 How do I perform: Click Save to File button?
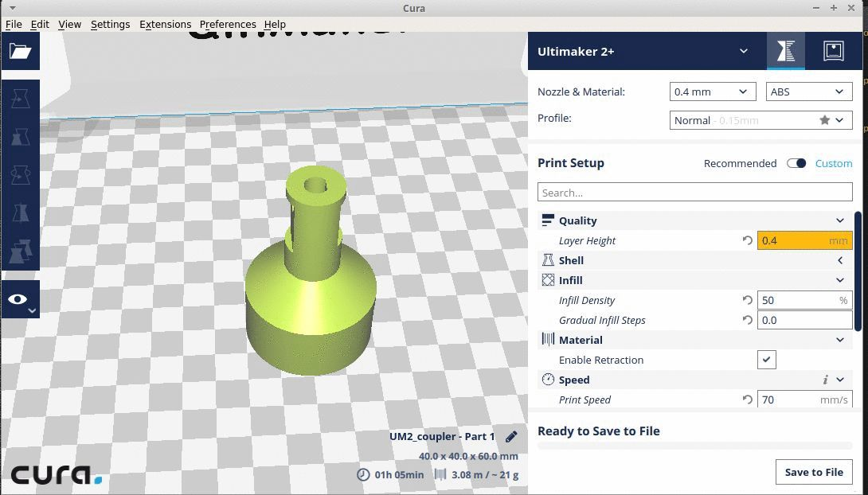814,473
